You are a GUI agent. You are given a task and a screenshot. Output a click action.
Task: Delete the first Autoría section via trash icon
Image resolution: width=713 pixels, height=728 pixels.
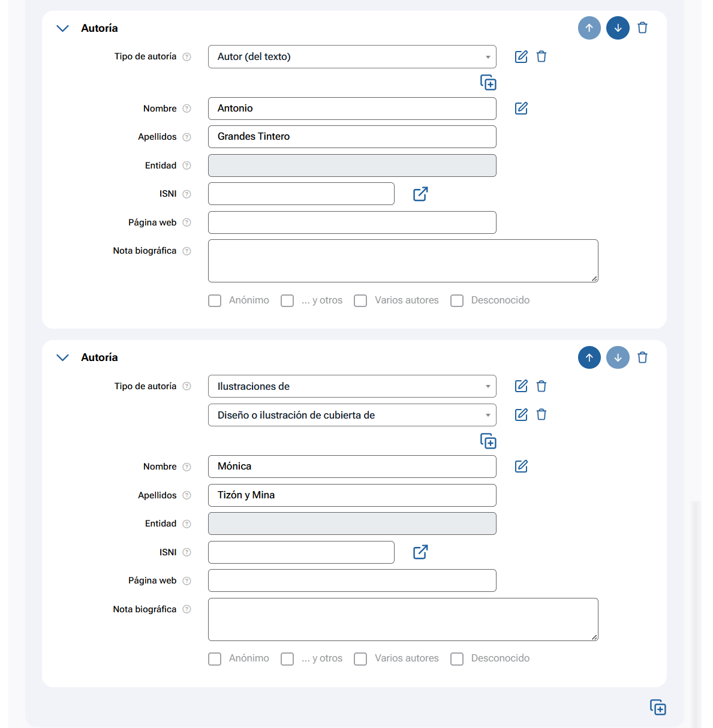pos(642,28)
